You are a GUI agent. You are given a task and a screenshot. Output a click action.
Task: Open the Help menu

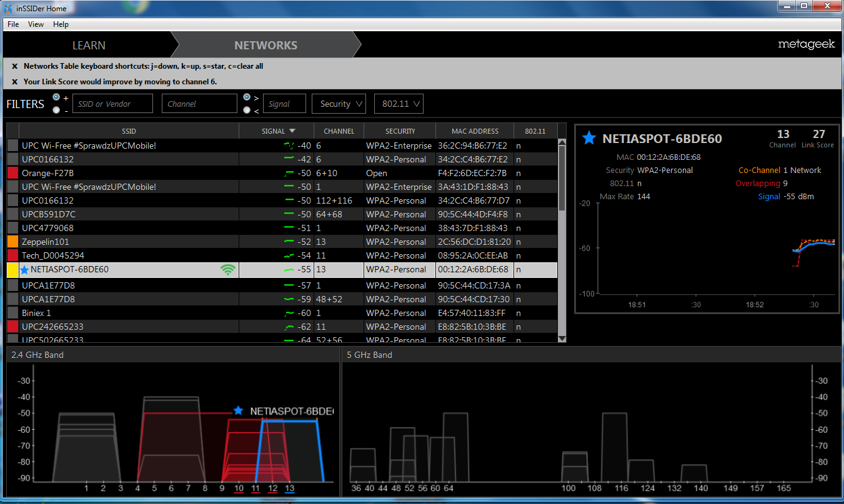point(61,24)
